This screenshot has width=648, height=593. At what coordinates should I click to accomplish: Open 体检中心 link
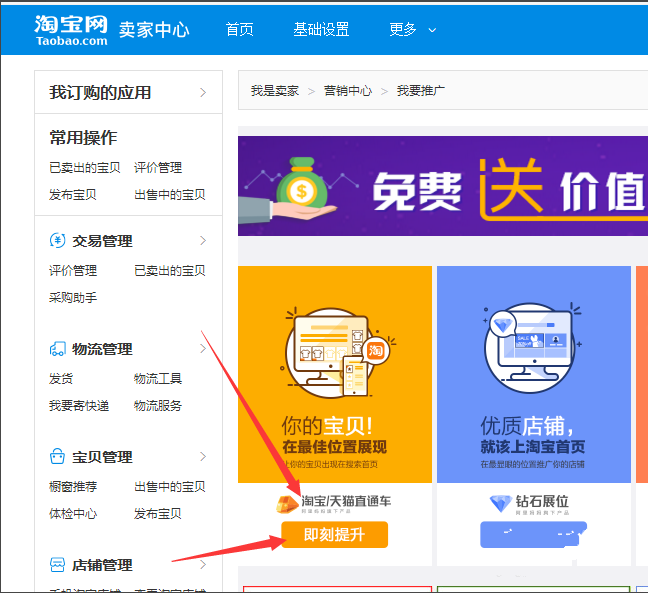coord(73,514)
